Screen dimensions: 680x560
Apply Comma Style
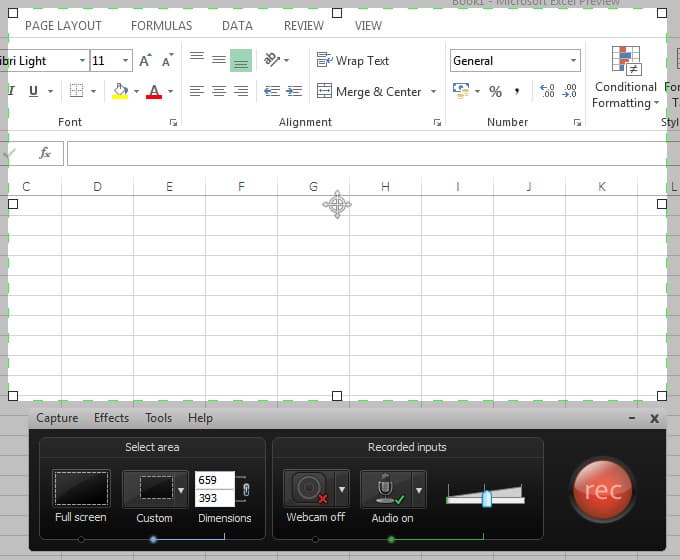click(517, 92)
